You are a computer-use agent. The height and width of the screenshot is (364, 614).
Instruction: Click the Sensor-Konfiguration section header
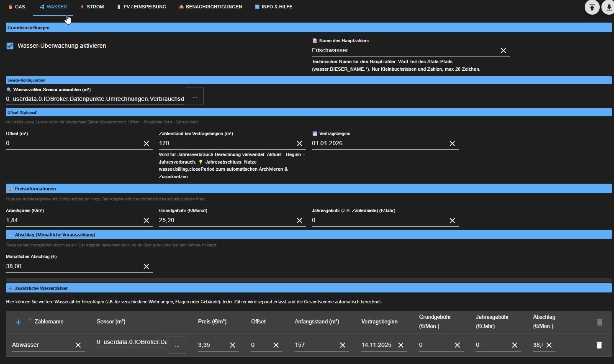point(309,80)
